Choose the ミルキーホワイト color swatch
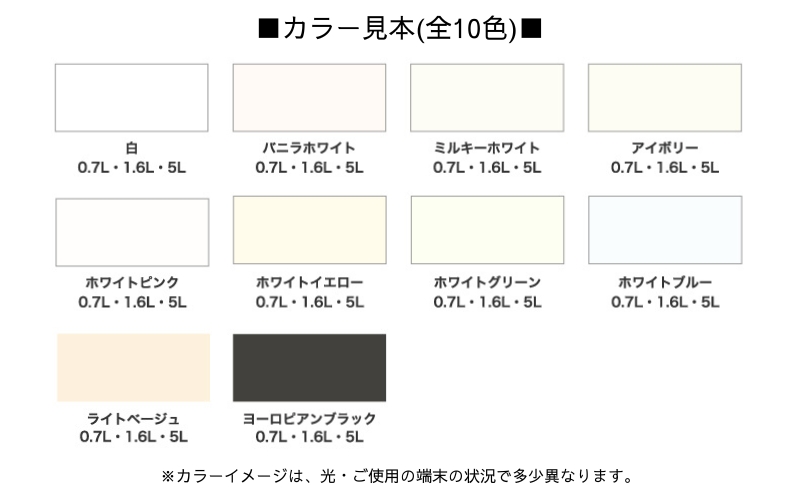The height and width of the screenshot is (495, 800). (x=487, y=97)
